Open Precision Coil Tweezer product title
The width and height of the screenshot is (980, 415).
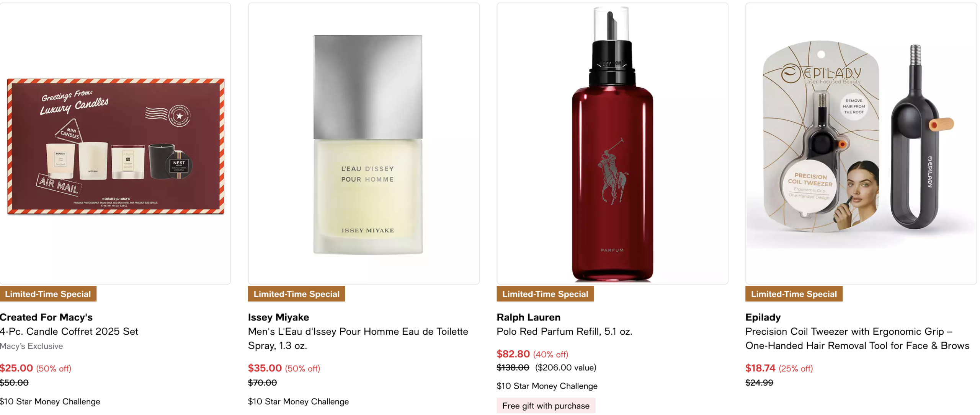pos(857,339)
